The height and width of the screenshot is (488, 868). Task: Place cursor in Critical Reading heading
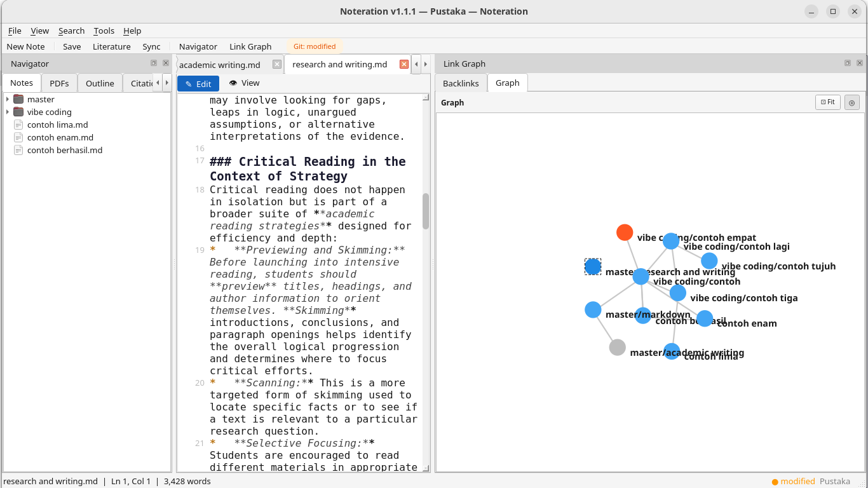pyautogui.click(x=308, y=169)
